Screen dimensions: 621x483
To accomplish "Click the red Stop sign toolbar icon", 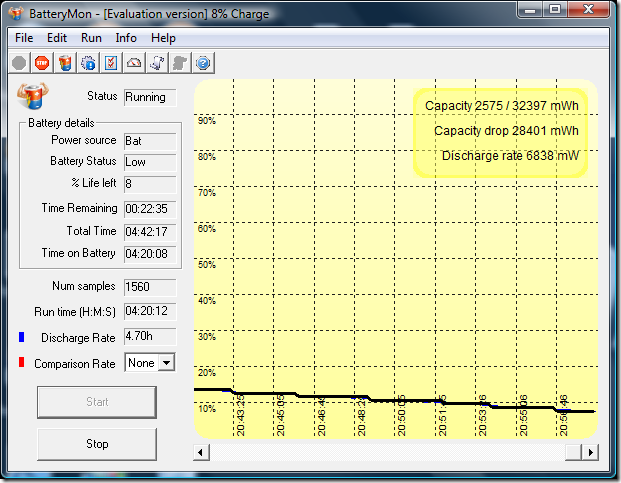I will coord(42,63).
